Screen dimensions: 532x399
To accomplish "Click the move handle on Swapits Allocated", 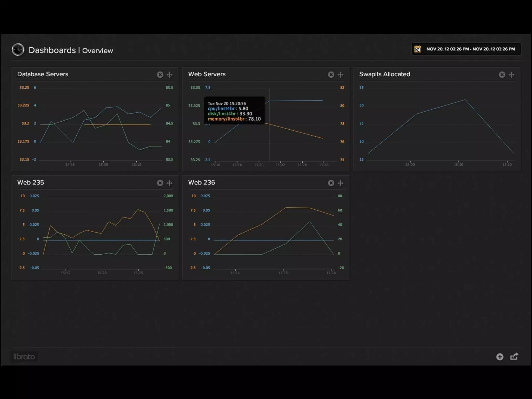I will coord(511,75).
